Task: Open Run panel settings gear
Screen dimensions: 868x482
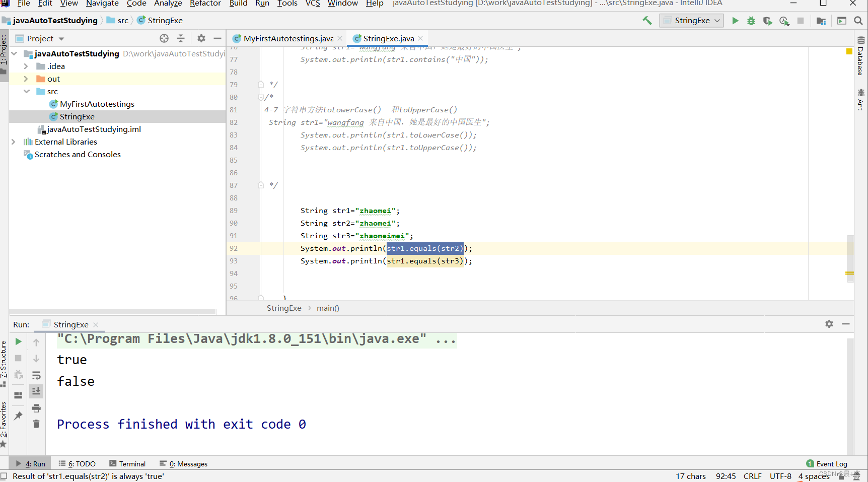Action: pyautogui.click(x=829, y=324)
